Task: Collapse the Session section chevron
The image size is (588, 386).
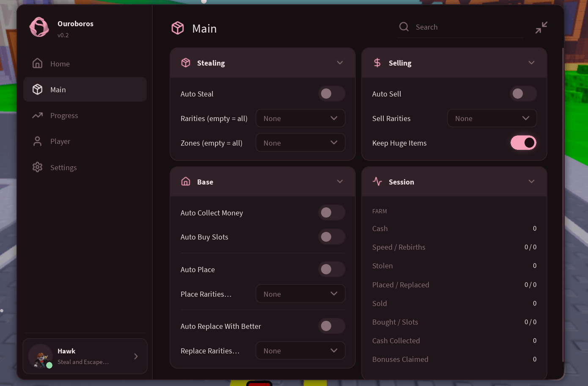Action: point(531,182)
